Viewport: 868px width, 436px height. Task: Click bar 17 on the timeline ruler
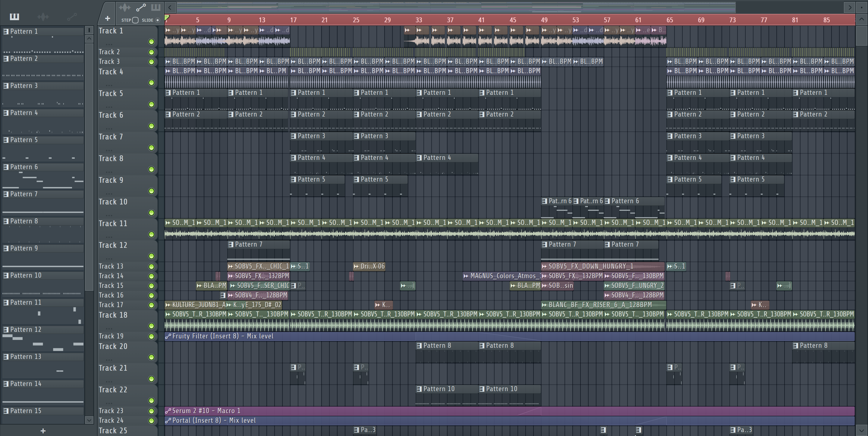(293, 20)
